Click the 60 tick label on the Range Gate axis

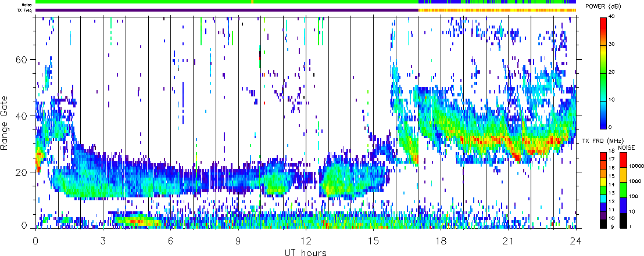24,60
